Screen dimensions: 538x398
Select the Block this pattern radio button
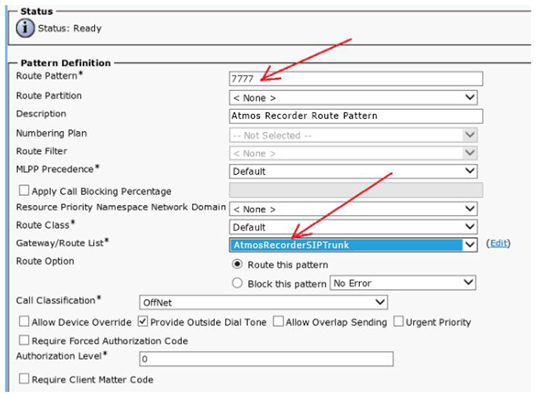point(237,283)
